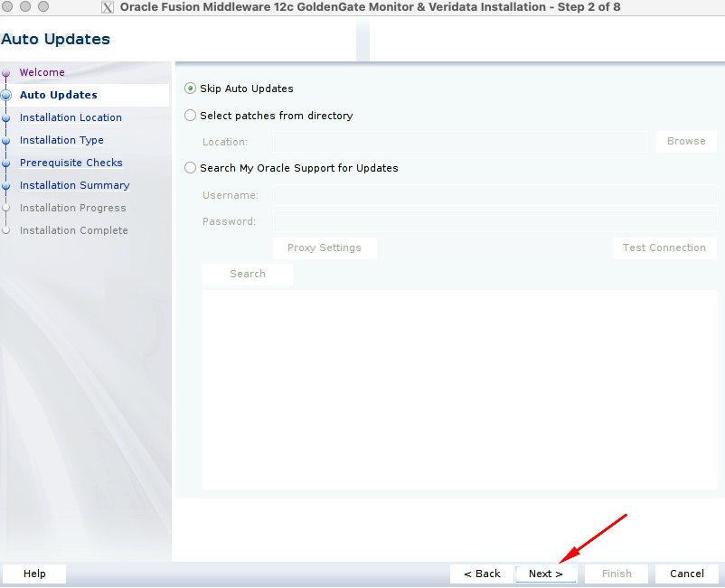This screenshot has height=588, width=725.
Task: Focus the Password input field
Action: (495, 221)
